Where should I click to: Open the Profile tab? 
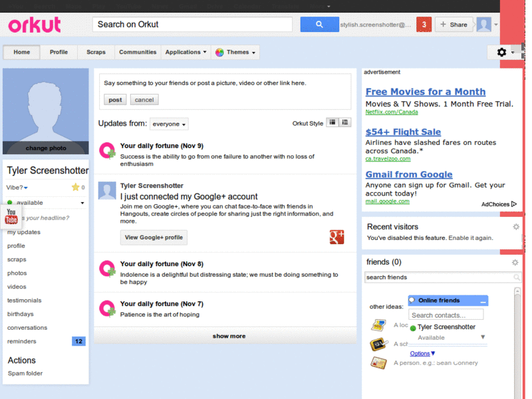coord(59,53)
